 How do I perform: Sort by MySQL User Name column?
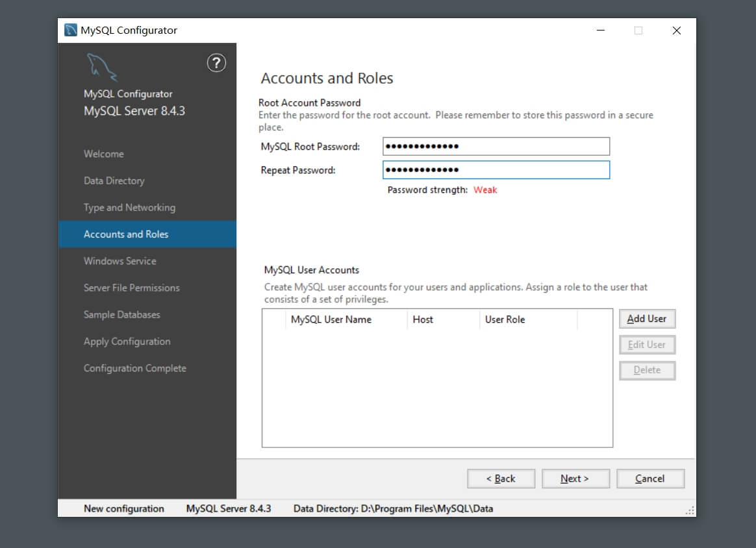tap(346, 319)
